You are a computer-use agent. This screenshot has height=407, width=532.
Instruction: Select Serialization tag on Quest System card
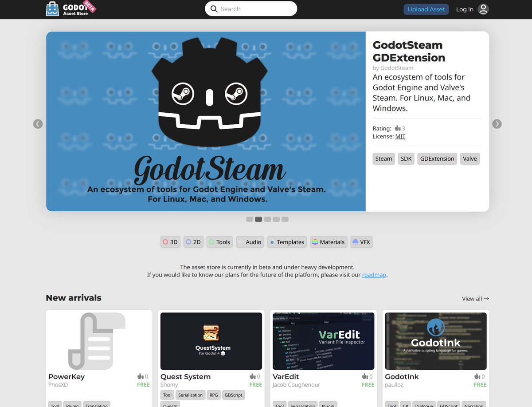pos(191,395)
